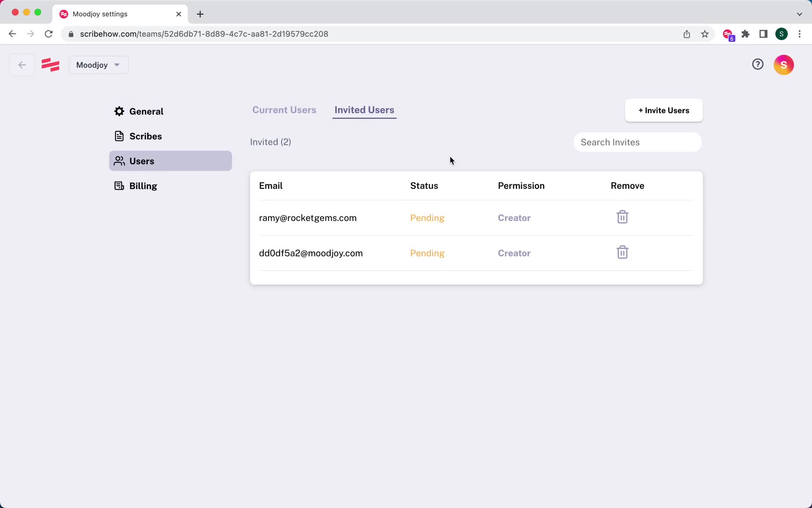Click delete icon for ramy@rocketgems.com

click(622, 217)
